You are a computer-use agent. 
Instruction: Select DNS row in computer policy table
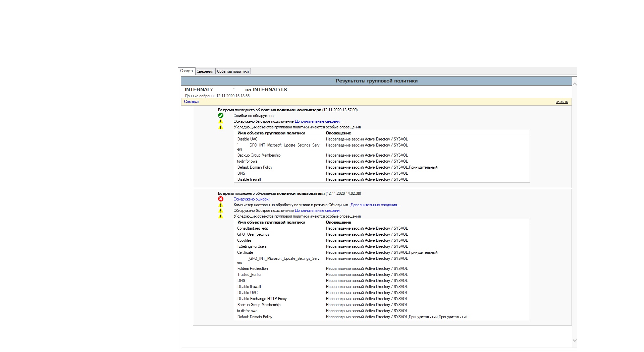click(x=382, y=173)
